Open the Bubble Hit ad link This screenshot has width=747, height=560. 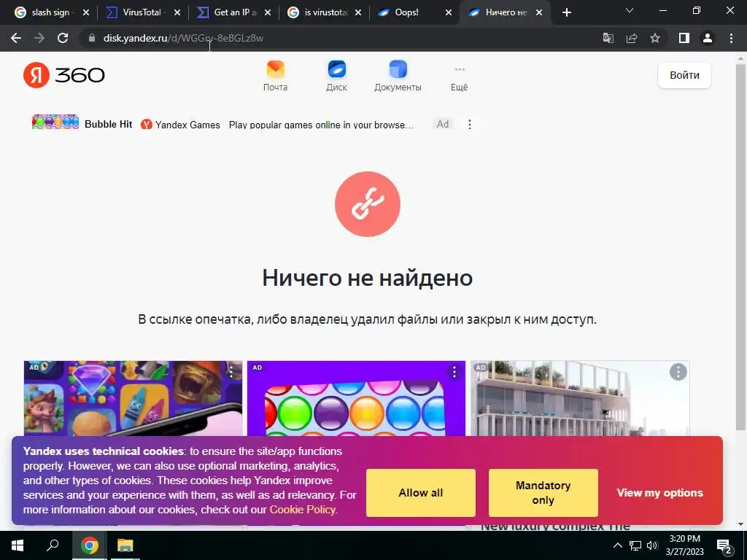pos(108,124)
